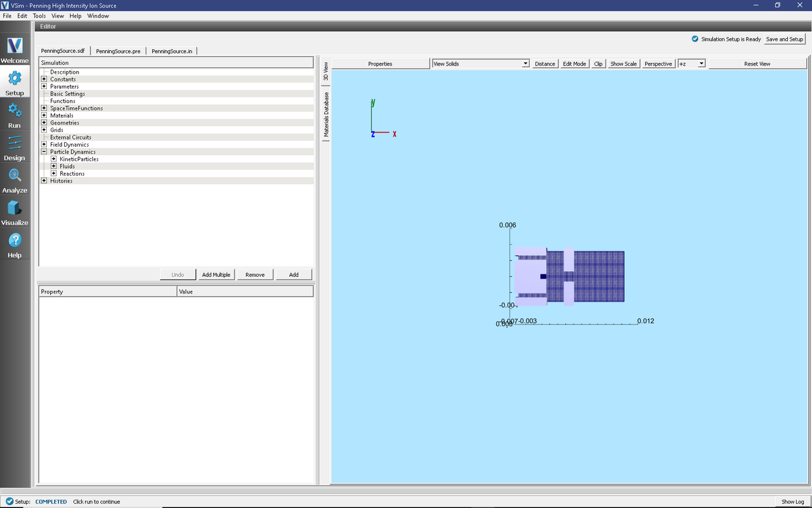This screenshot has height=508, width=812.
Task: Click the Distance button
Action: (545, 63)
